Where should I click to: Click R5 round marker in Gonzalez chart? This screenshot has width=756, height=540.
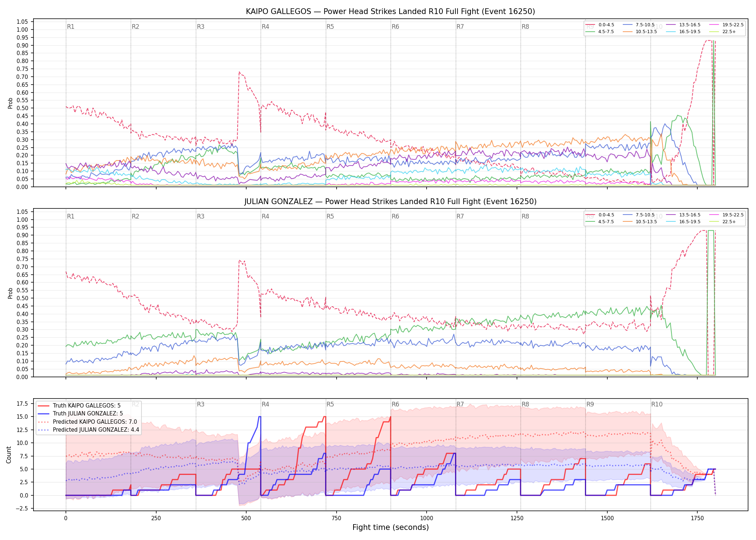point(330,216)
